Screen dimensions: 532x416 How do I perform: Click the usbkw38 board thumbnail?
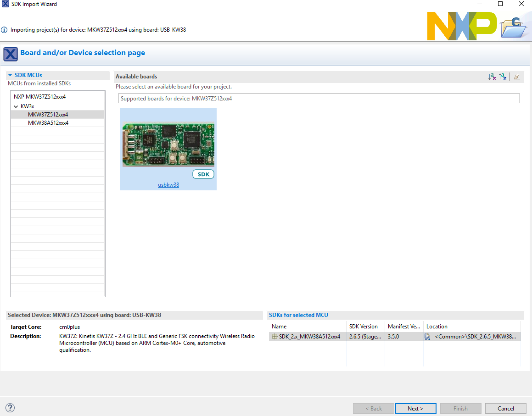168,142
